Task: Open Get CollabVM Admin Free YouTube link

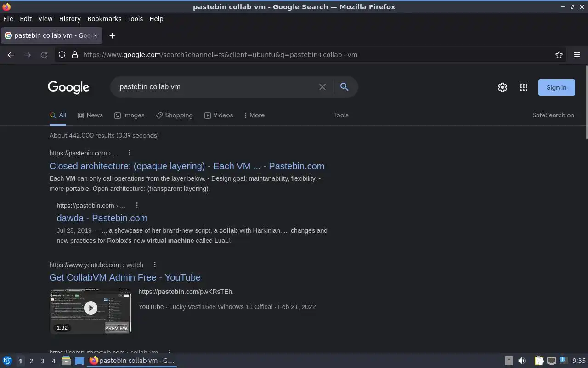Action: [x=125, y=277]
